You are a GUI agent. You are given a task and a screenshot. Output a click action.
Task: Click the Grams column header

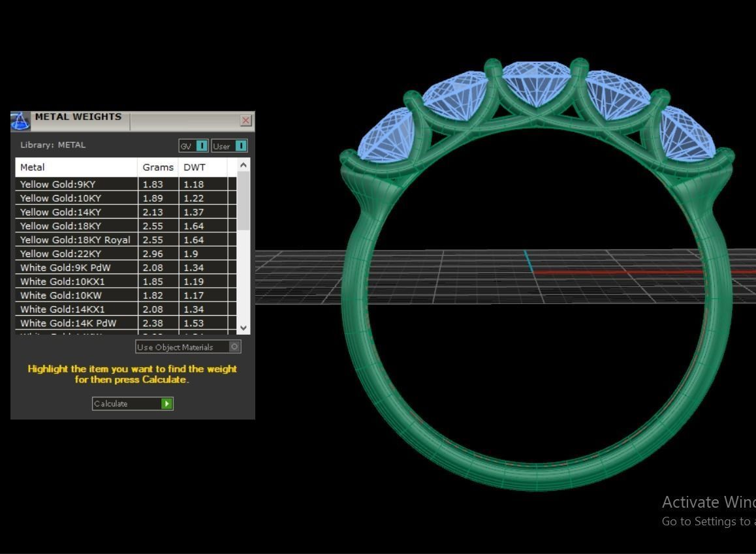[158, 167]
